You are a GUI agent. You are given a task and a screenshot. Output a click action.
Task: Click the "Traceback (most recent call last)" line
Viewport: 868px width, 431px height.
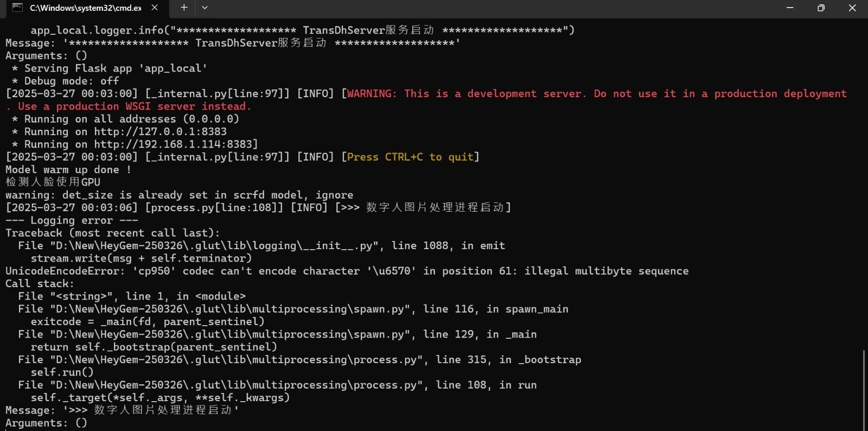pos(113,233)
